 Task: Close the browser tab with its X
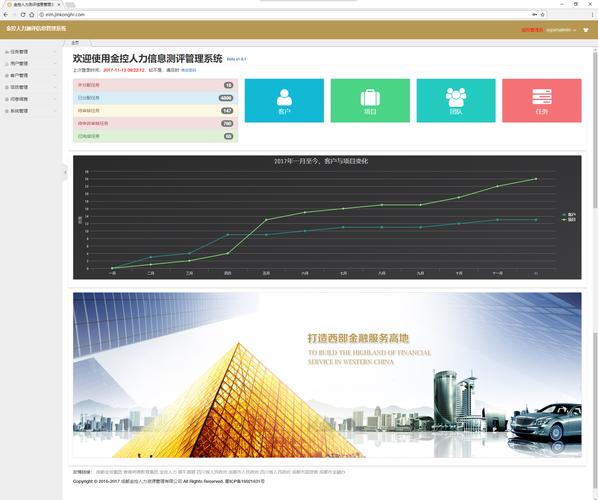(59, 4)
